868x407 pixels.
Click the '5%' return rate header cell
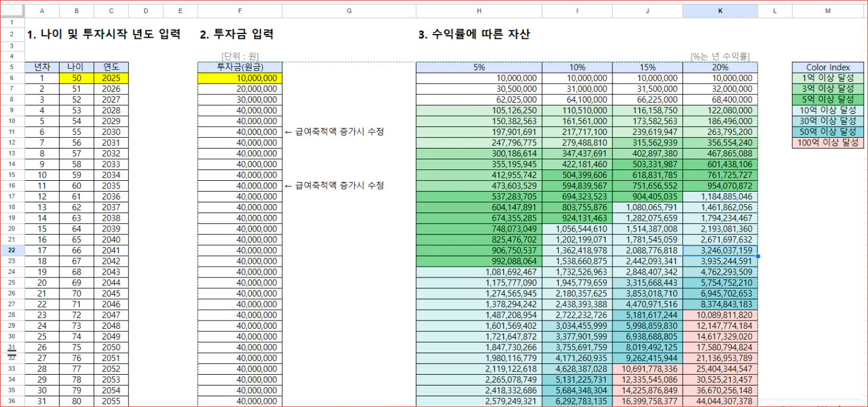(x=479, y=67)
